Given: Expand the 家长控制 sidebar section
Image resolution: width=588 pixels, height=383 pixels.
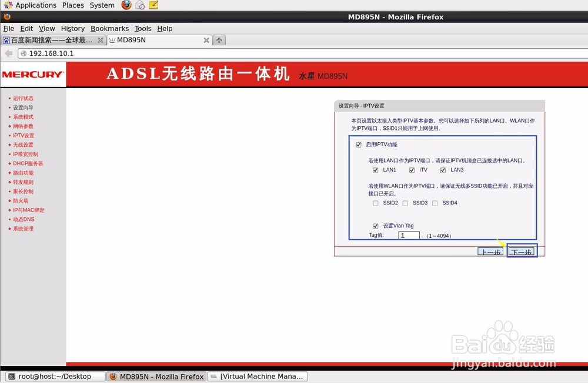Looking at the screenshot, I should click(x=23, y=192).
